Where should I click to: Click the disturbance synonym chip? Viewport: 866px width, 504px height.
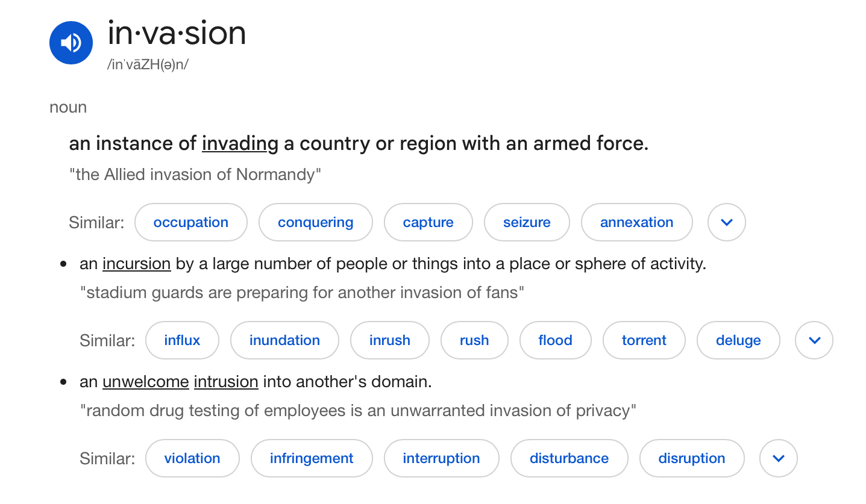569,458
